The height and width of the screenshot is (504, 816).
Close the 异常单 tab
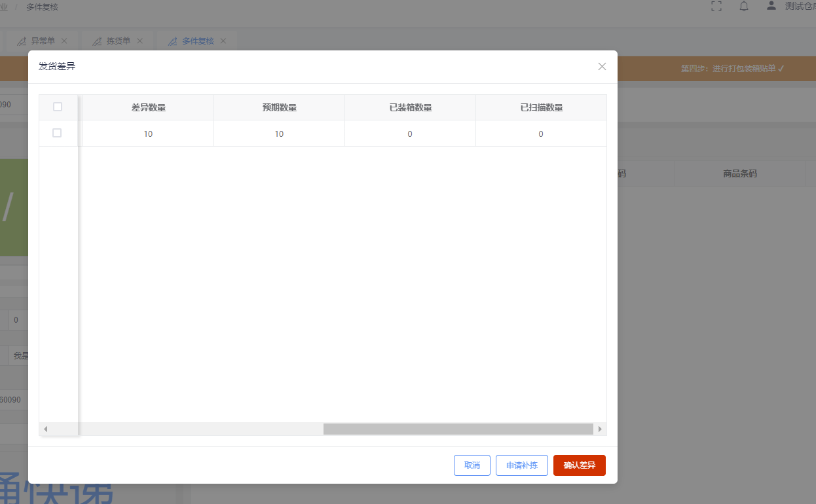(64, 41)
